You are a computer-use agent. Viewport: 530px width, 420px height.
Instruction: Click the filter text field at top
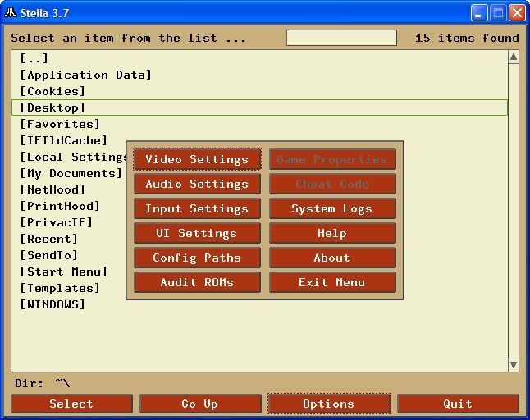[341, 38]
